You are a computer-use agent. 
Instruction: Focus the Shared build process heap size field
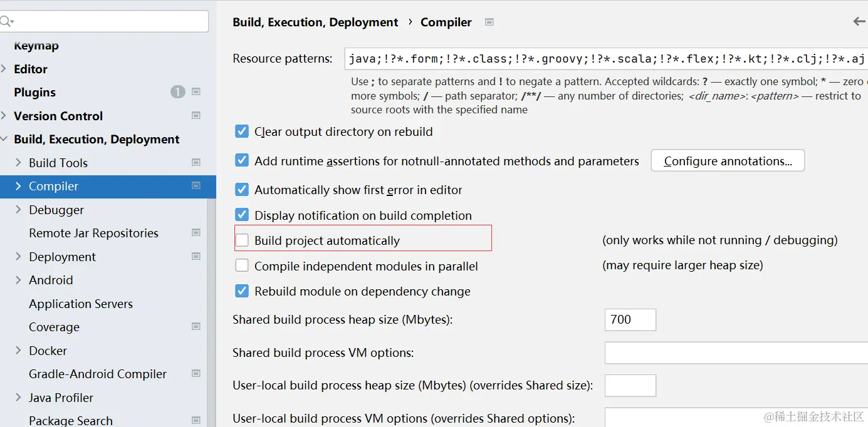(x=630, y=319)
